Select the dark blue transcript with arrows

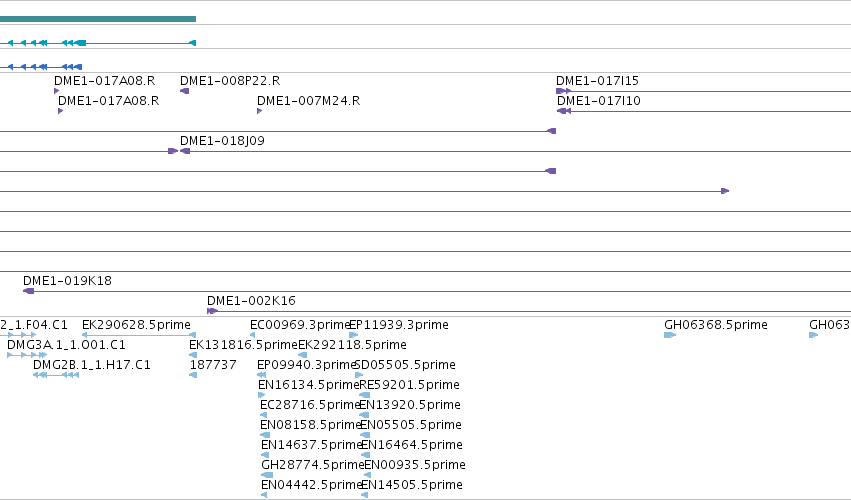coord(41,67)
